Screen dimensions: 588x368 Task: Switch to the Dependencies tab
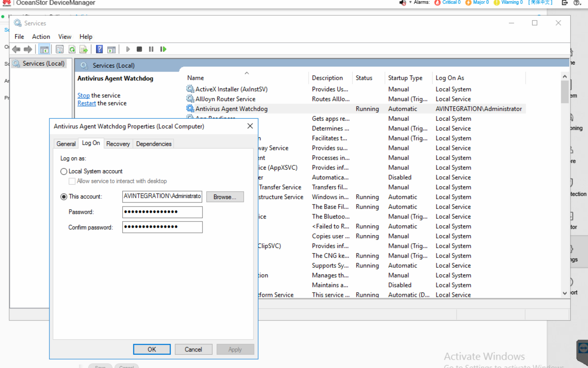154,144
